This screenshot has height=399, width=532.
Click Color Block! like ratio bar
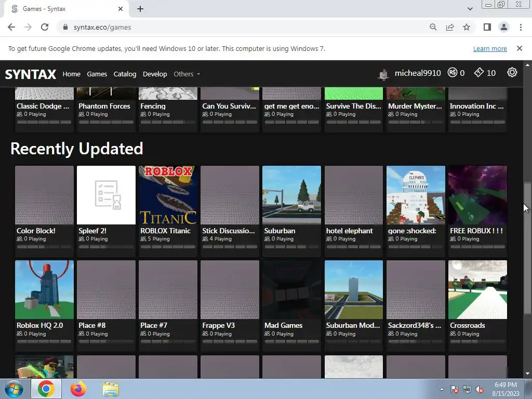[45, 247]
